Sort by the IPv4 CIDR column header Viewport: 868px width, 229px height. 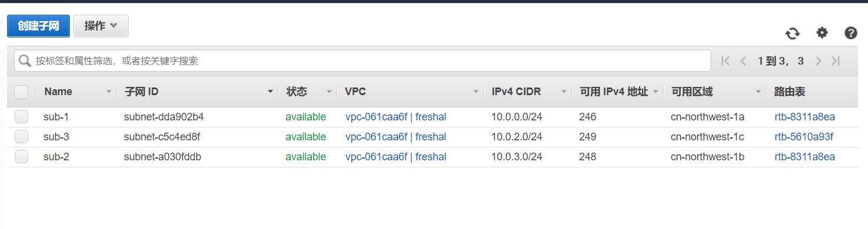tap(516, 92)
